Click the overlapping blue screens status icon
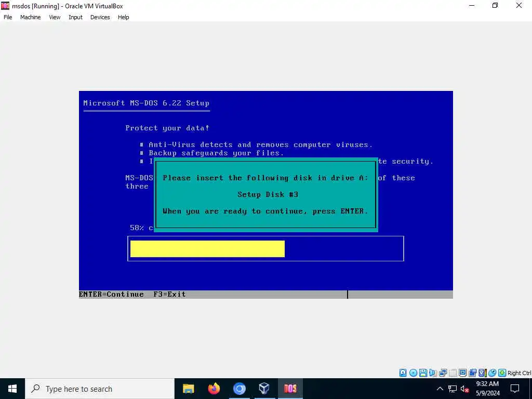The height and width of the screenshot is (399, 532). click(472, 373)
